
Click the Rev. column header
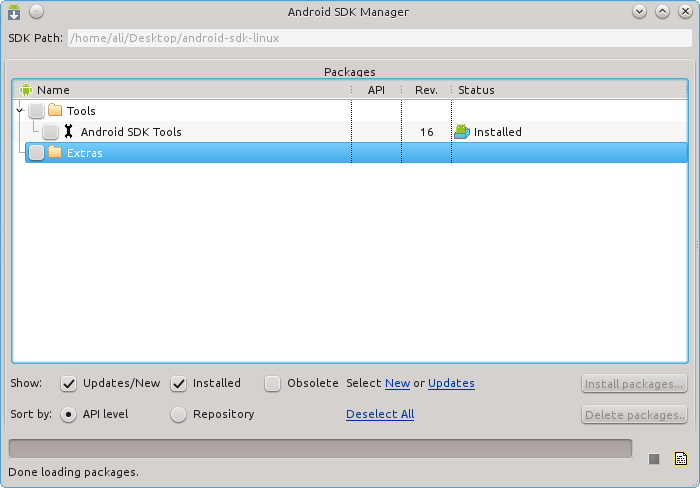click(426, 90)
